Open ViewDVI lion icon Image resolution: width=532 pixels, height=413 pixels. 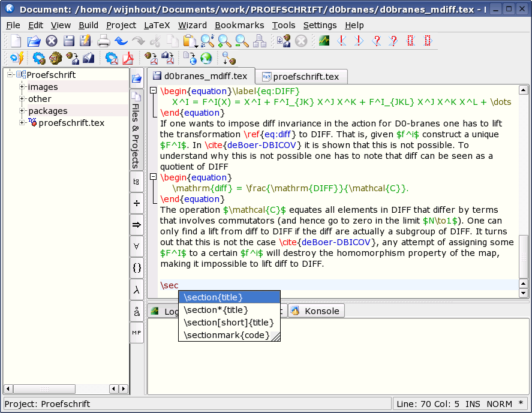(56, 58)
